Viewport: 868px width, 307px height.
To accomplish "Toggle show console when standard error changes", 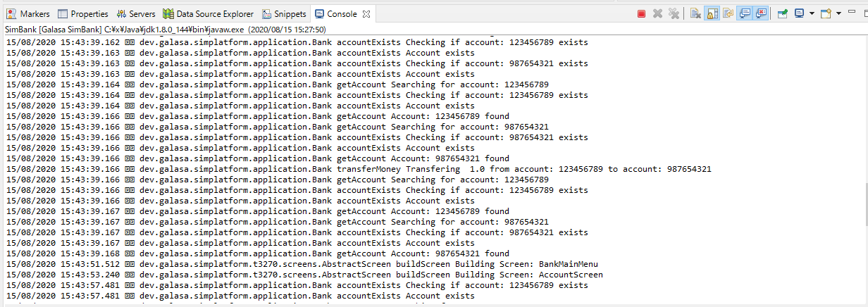I will pyautogui.click(x=761, y=13).
